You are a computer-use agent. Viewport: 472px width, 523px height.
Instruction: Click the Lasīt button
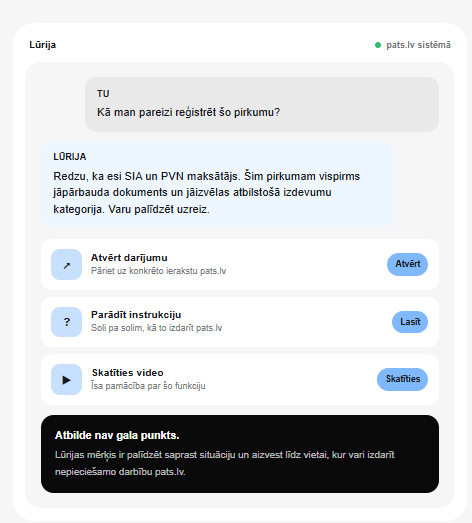coord(410,322)
